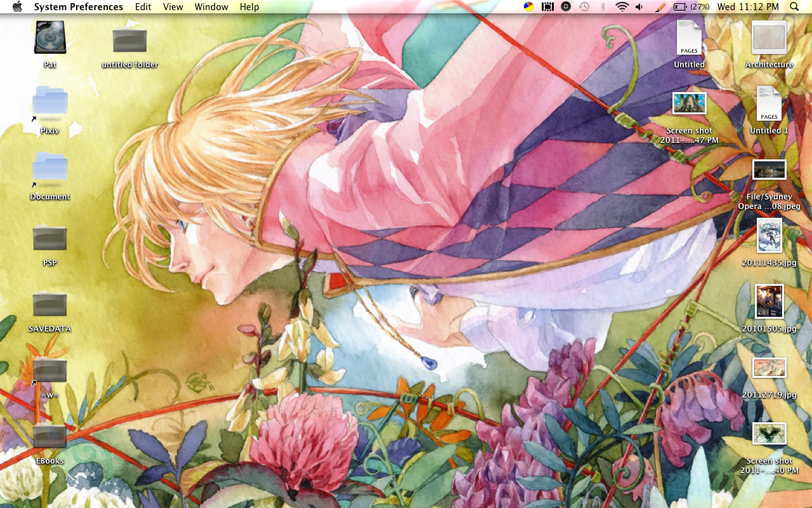Select Screen shot 2011 ending 40 PM
The image size is (812, 508).
point(769,434)
